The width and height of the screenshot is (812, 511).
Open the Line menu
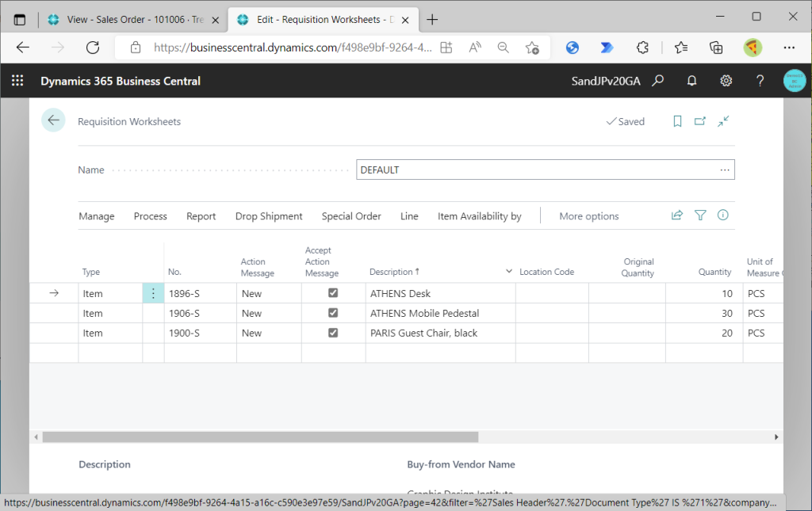(x=409, y=216)
